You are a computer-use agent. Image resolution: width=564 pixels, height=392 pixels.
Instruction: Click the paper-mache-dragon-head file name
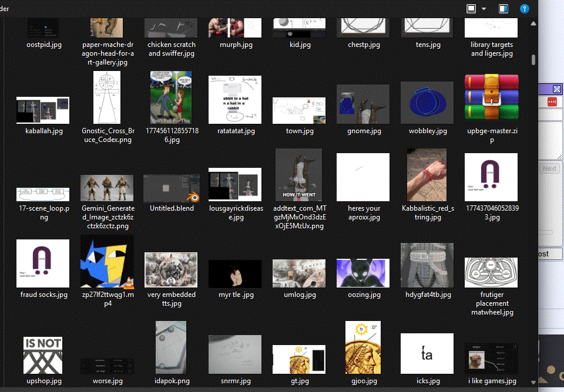pyautogui.click(x=108, y=53)
